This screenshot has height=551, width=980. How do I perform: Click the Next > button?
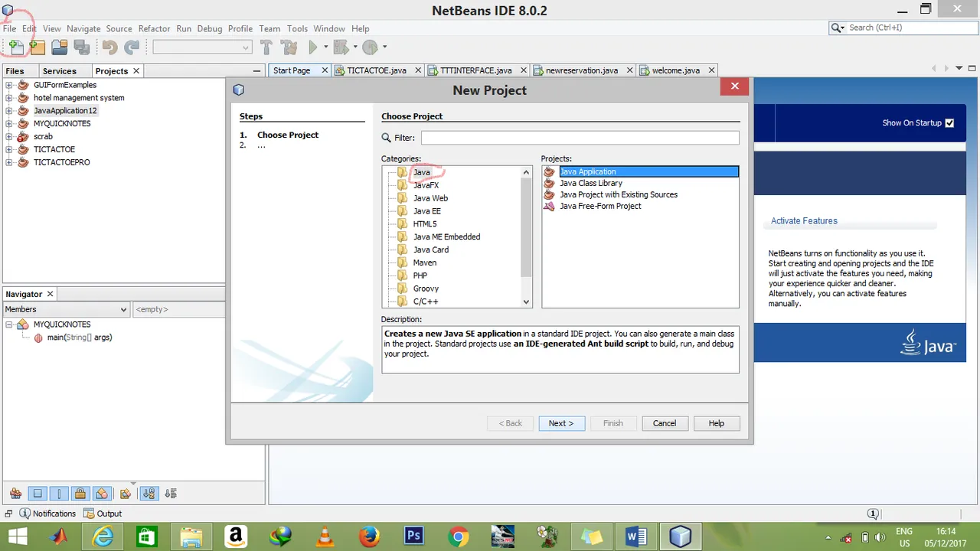[x=561, y=423]
